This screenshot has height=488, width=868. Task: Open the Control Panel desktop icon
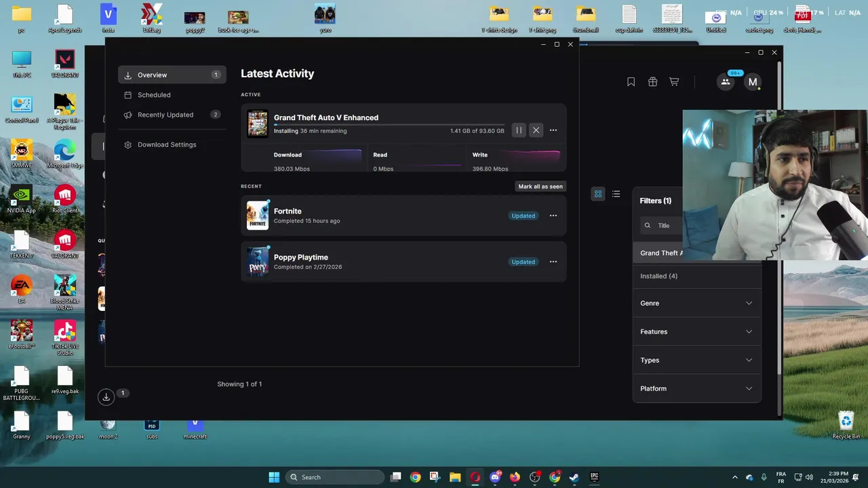click(22, 109)
